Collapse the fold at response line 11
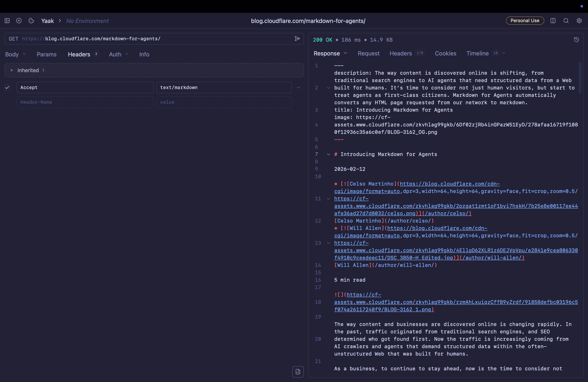This screenshot has height=382, width=588. tap(328, 199)
